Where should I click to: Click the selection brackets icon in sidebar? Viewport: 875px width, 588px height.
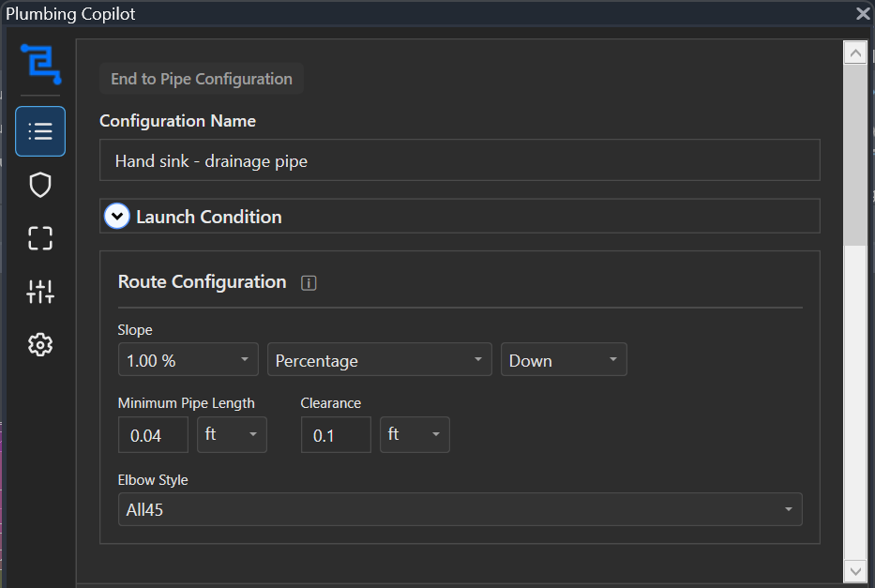[x=40, y=238]
